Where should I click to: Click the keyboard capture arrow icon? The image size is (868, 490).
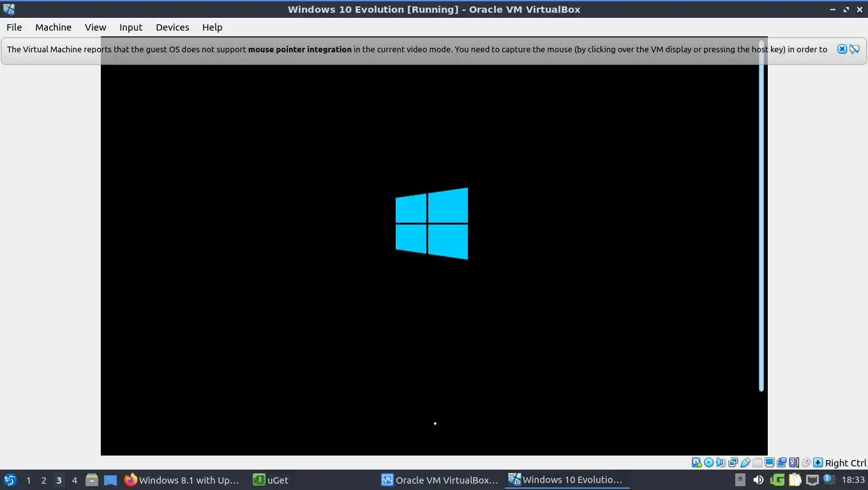(818, 463)
